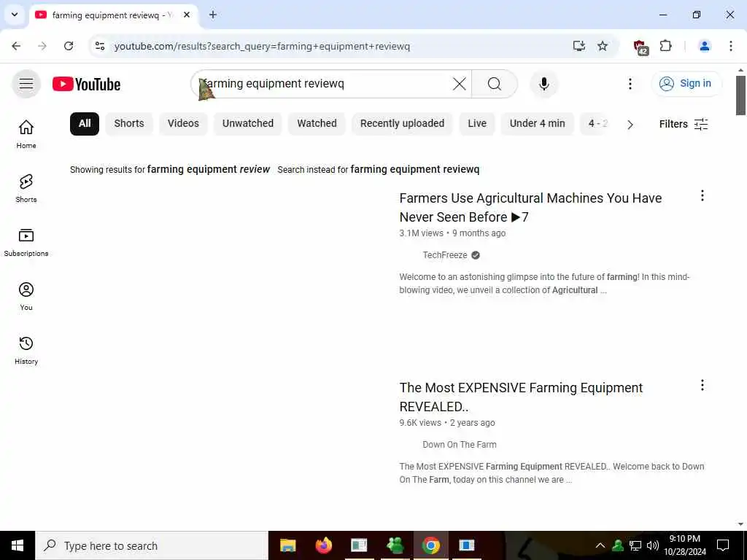Image resolution: width=747 pixels, height=560 pixels.
Task: Click the Windows taskbar search box
Action: [152, 545]
